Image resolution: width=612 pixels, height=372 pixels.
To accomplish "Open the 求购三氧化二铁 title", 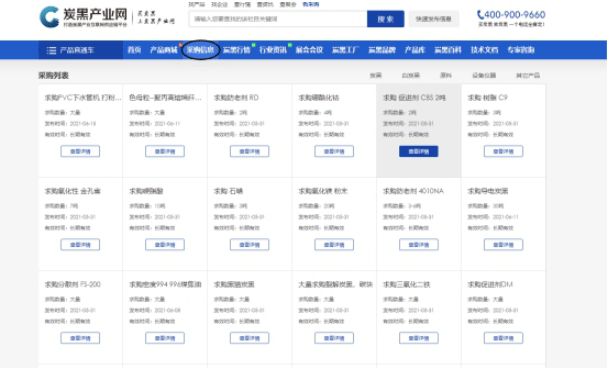I will 406,284.
